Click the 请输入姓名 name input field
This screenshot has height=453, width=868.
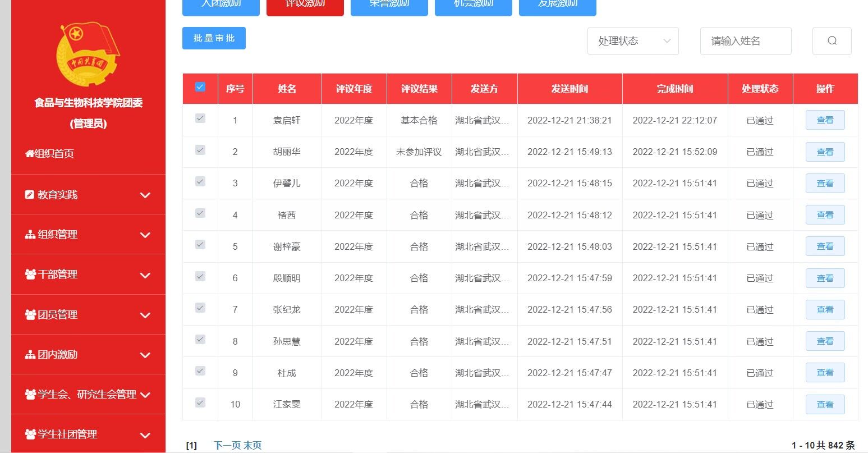pyautogui.click(x=745, y=41)
